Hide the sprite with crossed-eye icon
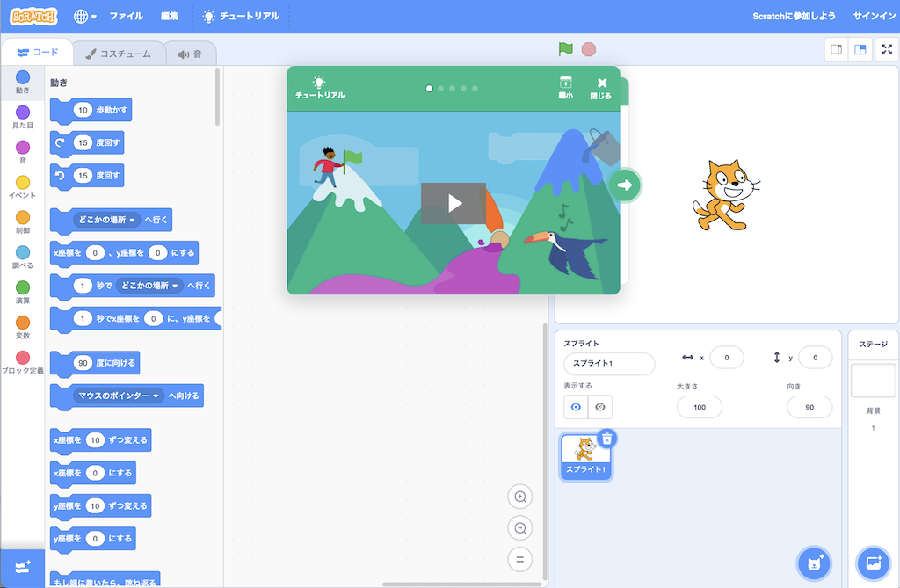This screenshot has height=588, width=900. pyautogui.click(x=599, y=407)
